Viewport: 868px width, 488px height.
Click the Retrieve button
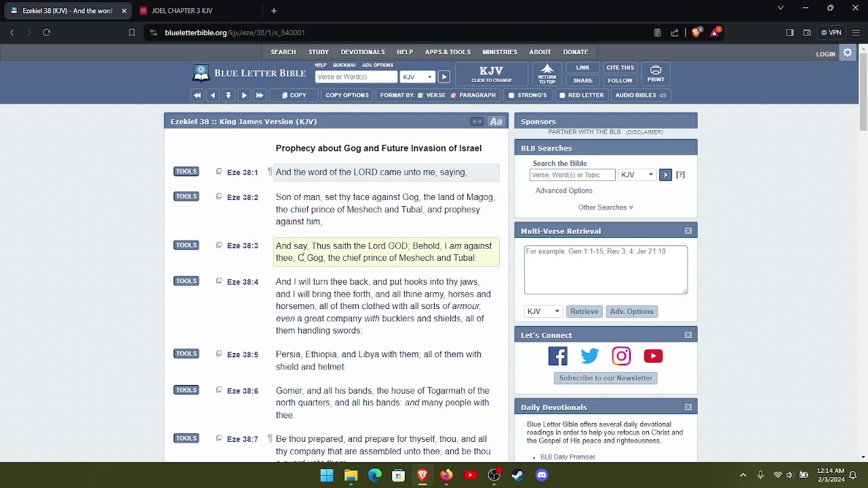pyautogui.click(x=584, y=312)
